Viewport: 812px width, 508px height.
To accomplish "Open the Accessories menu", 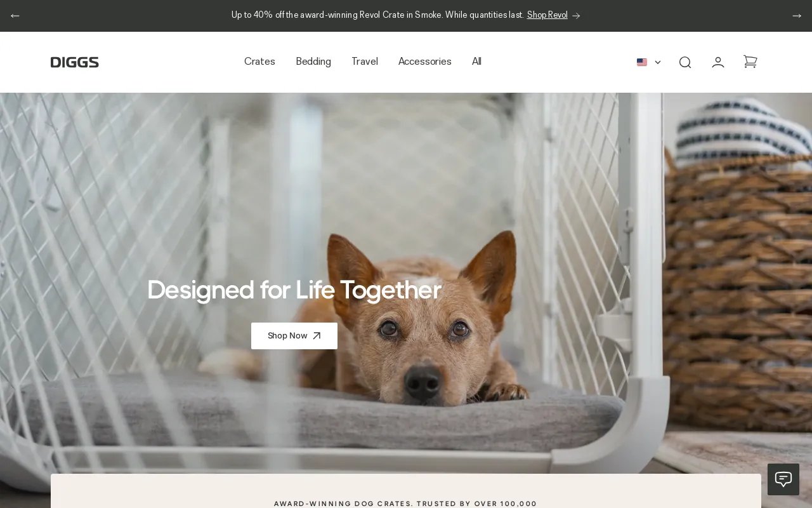I will 425,62.
